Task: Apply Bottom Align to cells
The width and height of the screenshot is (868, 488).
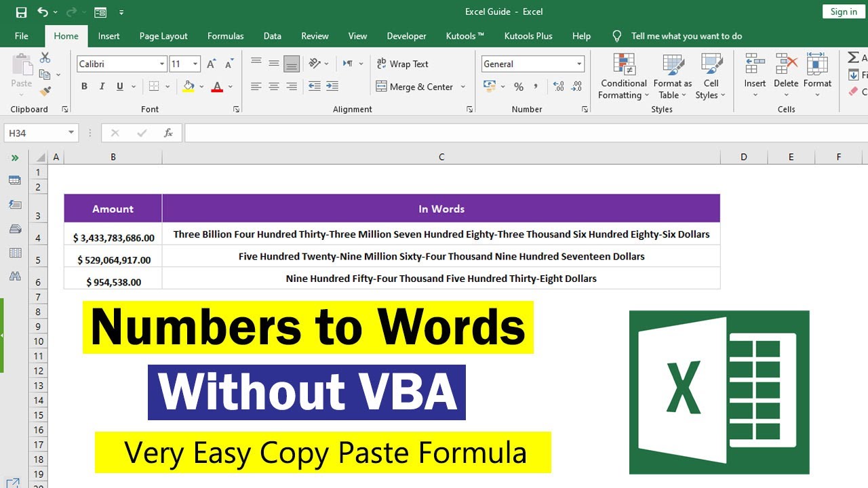Action: pos(292,64)
